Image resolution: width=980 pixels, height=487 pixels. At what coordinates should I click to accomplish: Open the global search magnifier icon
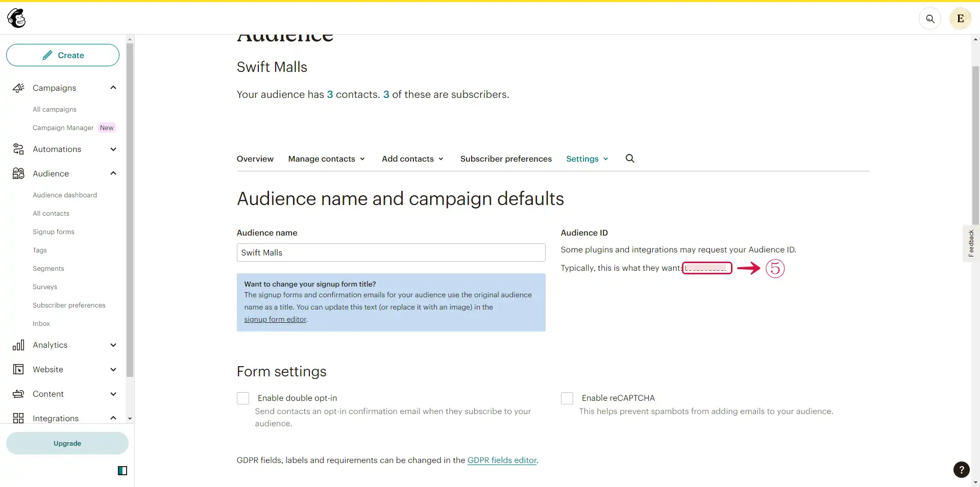click(930, 19)
